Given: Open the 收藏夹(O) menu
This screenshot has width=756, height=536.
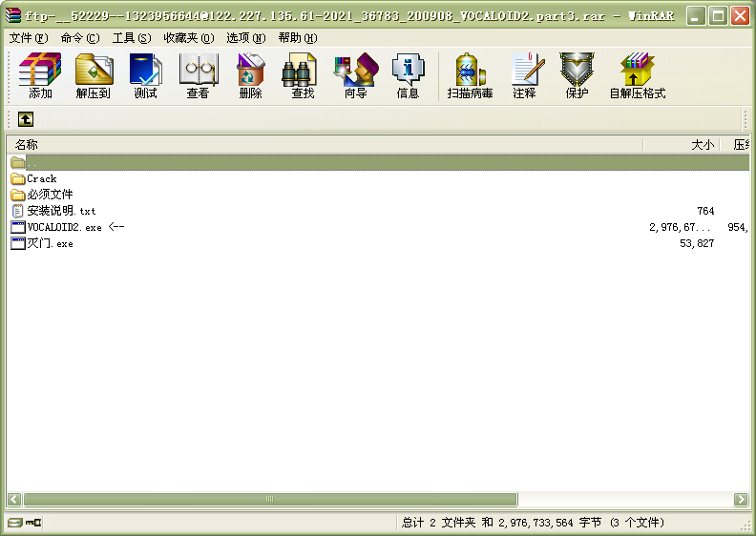Looking at the screenshot, I should 188,37.
